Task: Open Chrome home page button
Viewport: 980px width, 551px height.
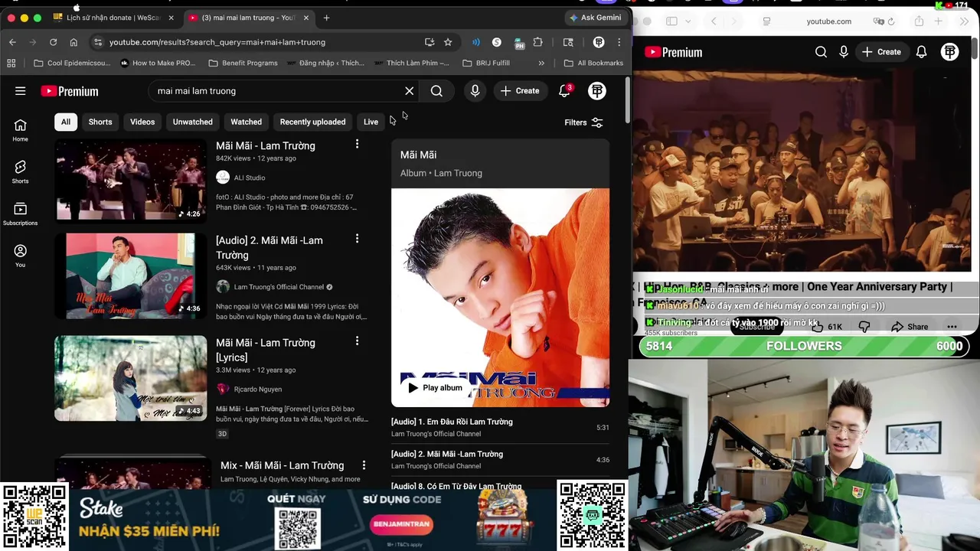Action: [73, 42]
